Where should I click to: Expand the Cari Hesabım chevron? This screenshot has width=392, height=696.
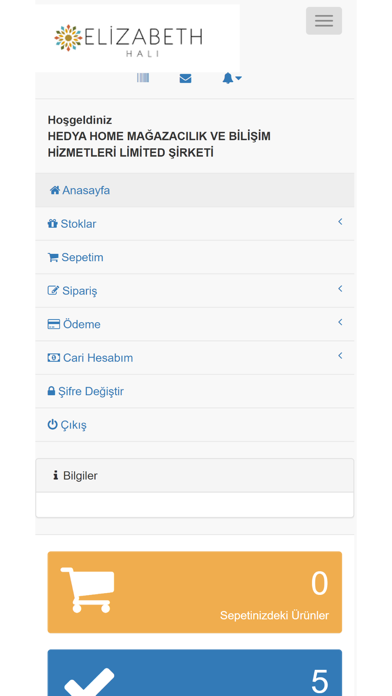click(x=340, y=356)
